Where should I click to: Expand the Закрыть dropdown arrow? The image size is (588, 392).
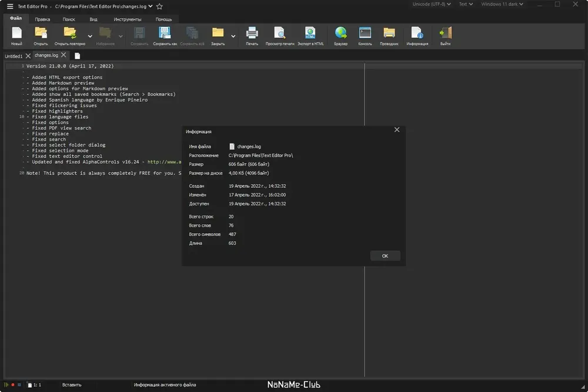tap(233, 36)
